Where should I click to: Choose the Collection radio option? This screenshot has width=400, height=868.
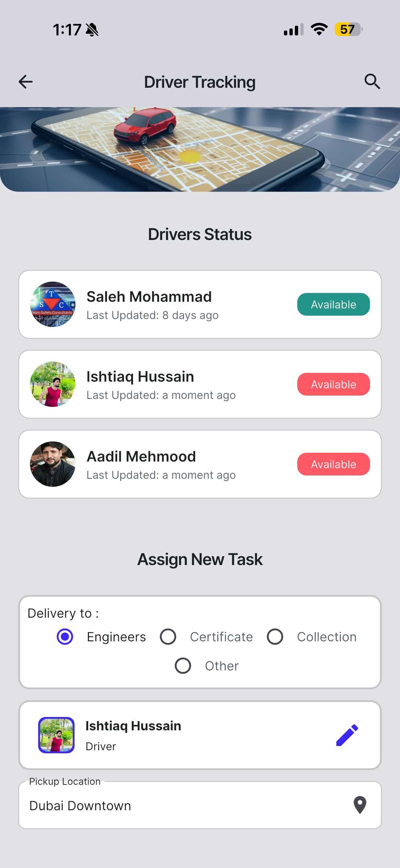[x=275, y=636]
